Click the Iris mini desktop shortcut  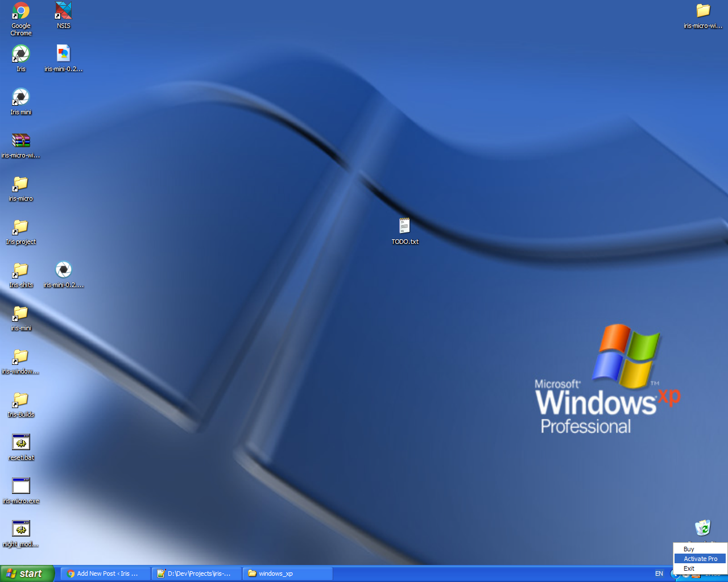[21, 101]
